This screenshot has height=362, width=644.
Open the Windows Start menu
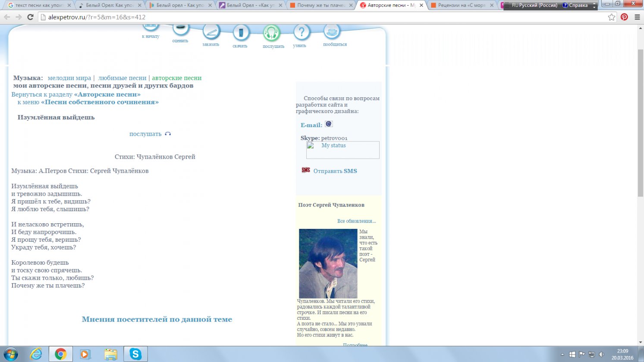click(x=10, y=354)
